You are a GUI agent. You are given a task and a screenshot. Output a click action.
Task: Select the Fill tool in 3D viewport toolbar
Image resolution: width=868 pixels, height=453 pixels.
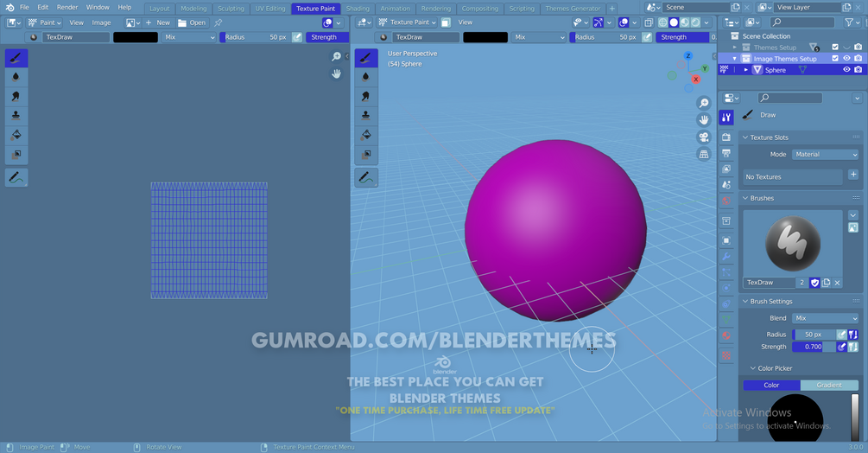[366, 135]
